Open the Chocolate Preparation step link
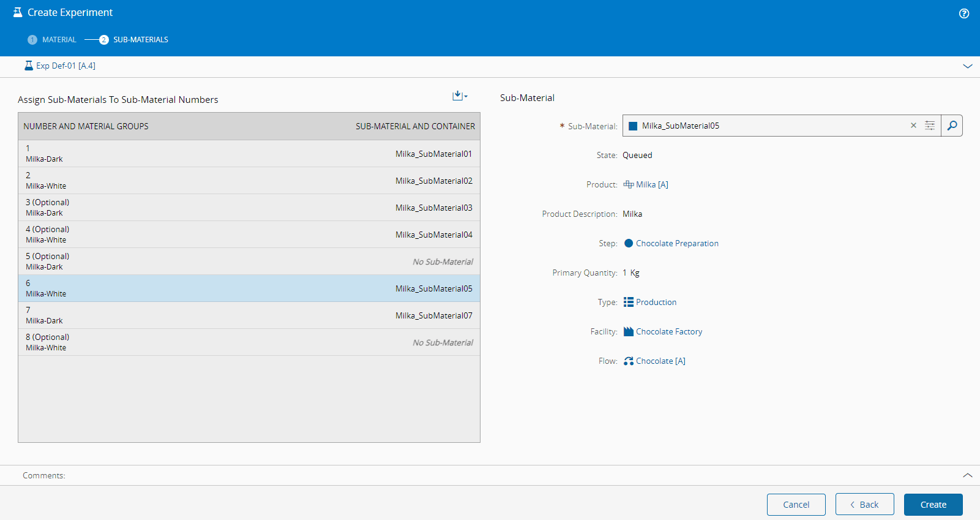Screen dimensions: 980x520 click(x=677, y=243)
